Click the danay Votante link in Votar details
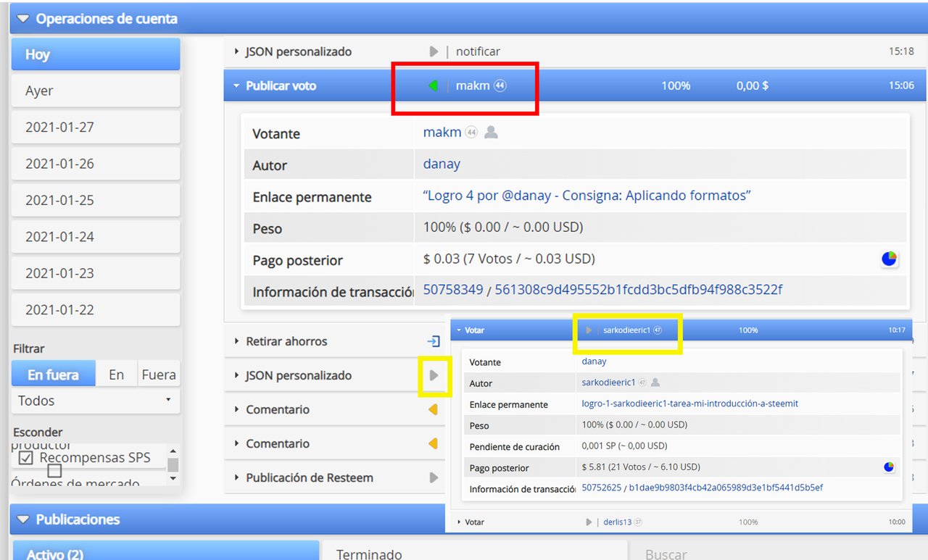Viewport: 928px width, 560px height. click(594, 362)
